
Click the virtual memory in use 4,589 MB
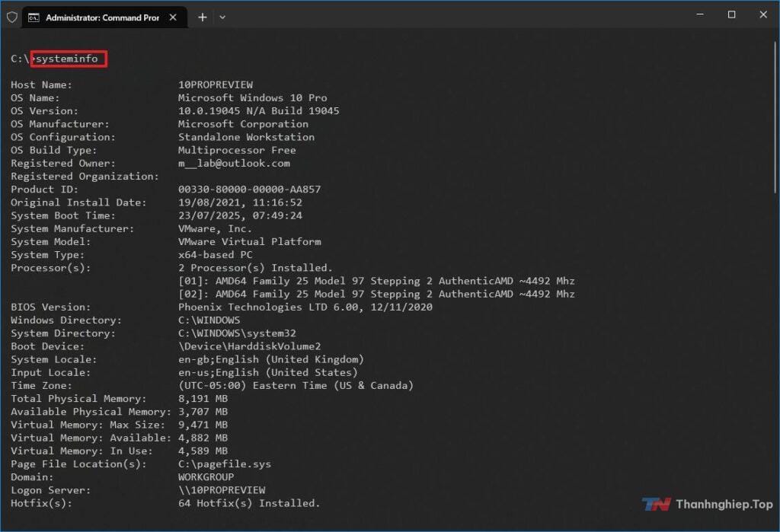tap(203, 451)
